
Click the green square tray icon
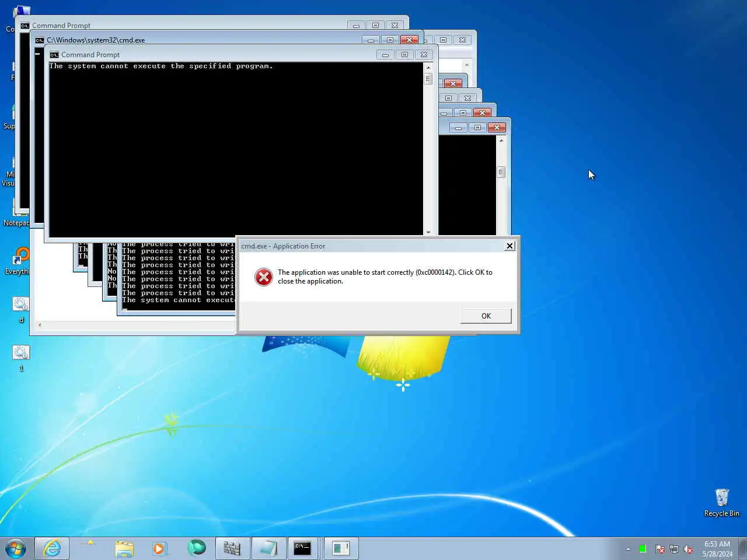643,549
